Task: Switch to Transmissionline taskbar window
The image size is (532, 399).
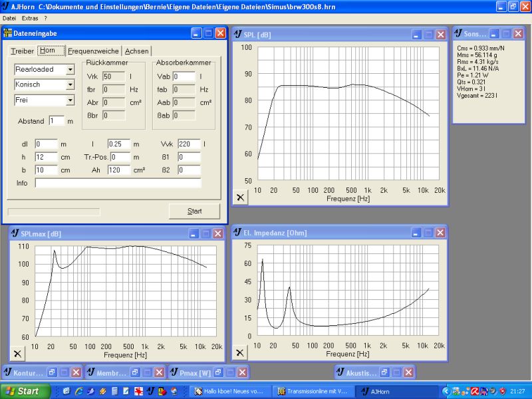Action: pos(313,391)
